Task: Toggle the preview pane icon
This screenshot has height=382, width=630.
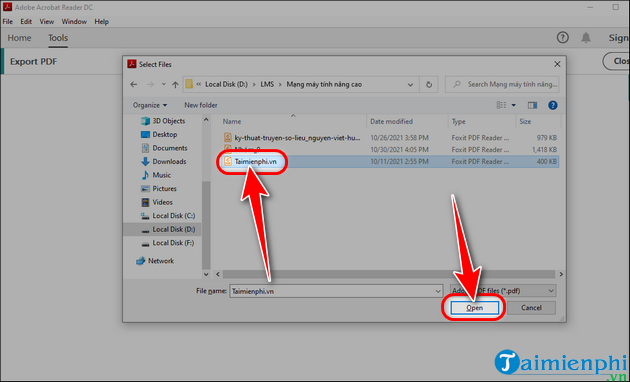Action: 532,105
